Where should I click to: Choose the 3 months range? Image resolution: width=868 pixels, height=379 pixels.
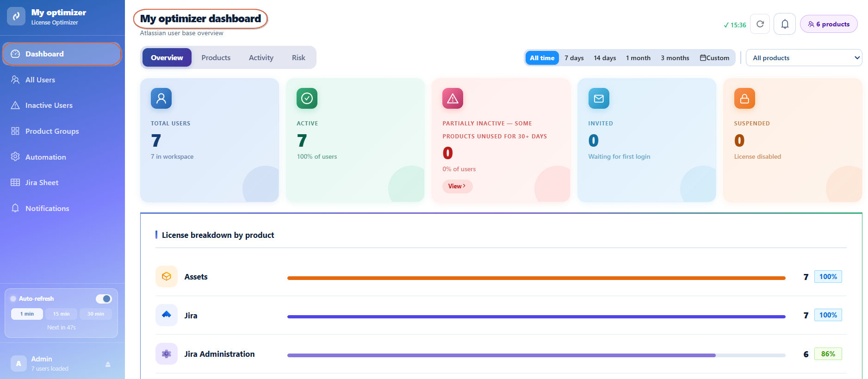click(675, 58)
